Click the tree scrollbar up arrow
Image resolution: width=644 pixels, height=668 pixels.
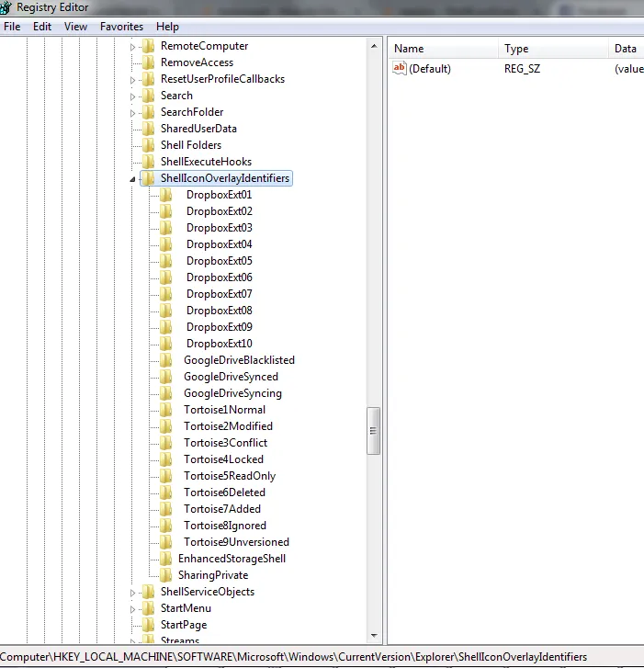(x=374, y=46)
